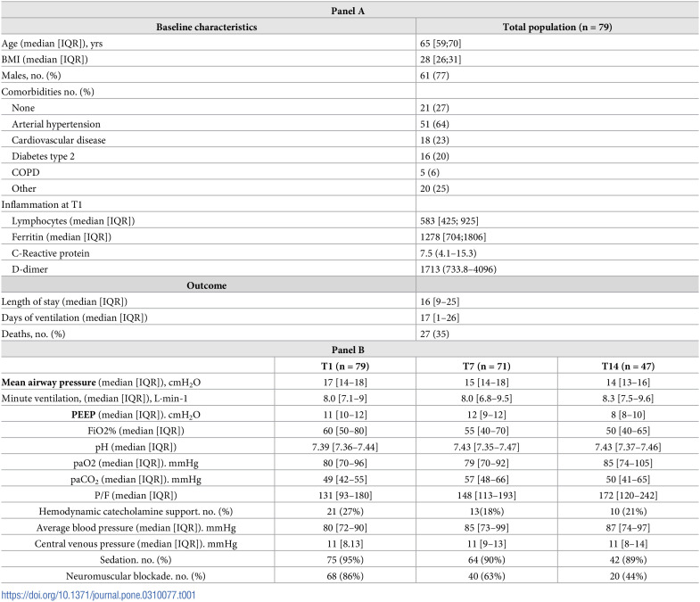Select the T7 (n = 71) column header
This screenshot has width=700, height=602.
[487, 367]
